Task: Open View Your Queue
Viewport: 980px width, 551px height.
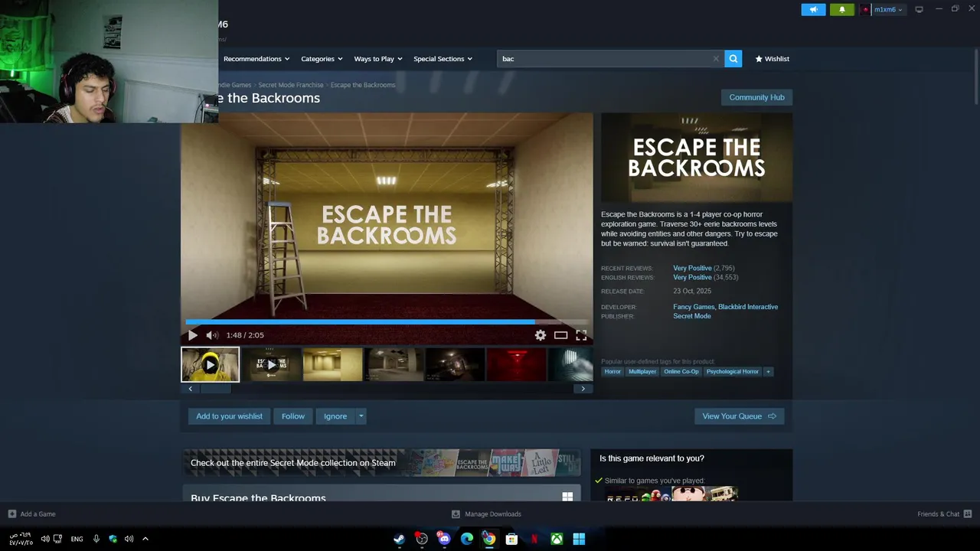Action: pyautogui.click(x=739, y=416)
